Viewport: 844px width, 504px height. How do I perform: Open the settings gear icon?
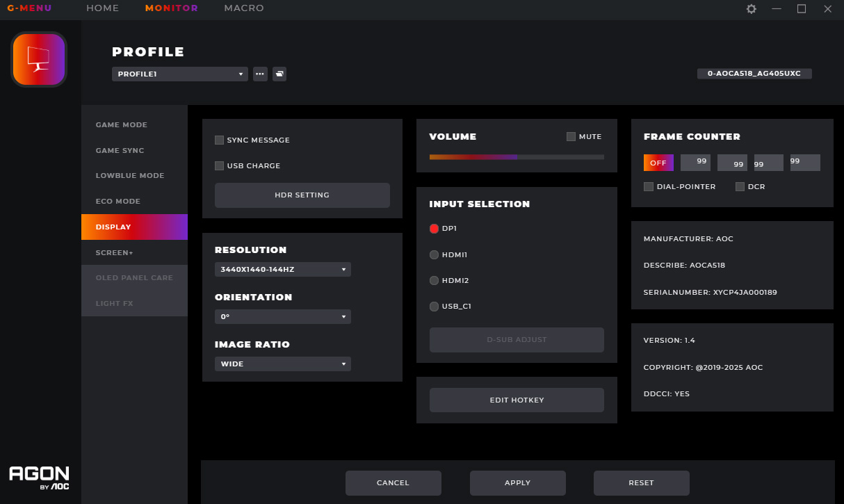click(751, 9)
